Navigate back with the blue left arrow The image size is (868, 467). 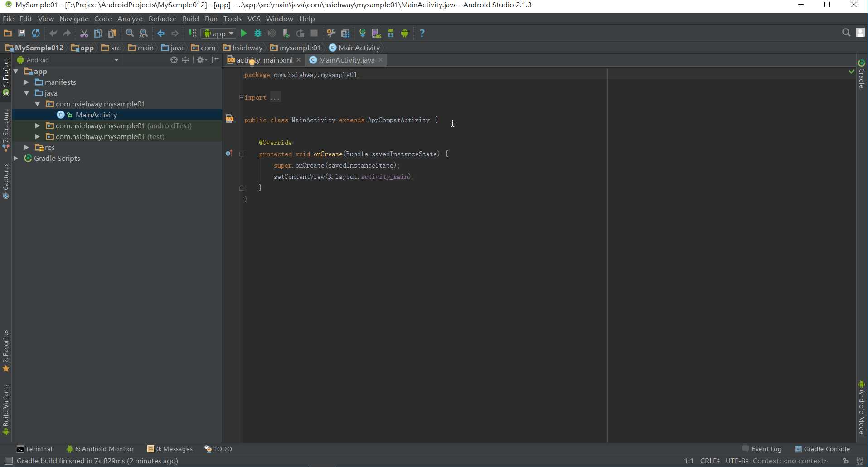pos(161,33)
